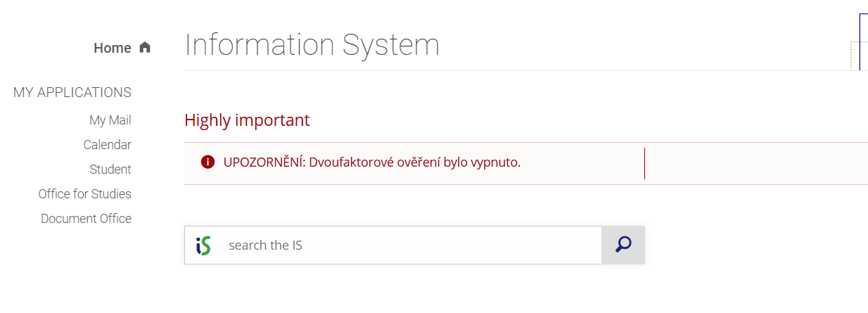The height and width of the screenshot is (313, 868).
Task: Click the red vertical divider in alert banner
Action: [644, 163]
